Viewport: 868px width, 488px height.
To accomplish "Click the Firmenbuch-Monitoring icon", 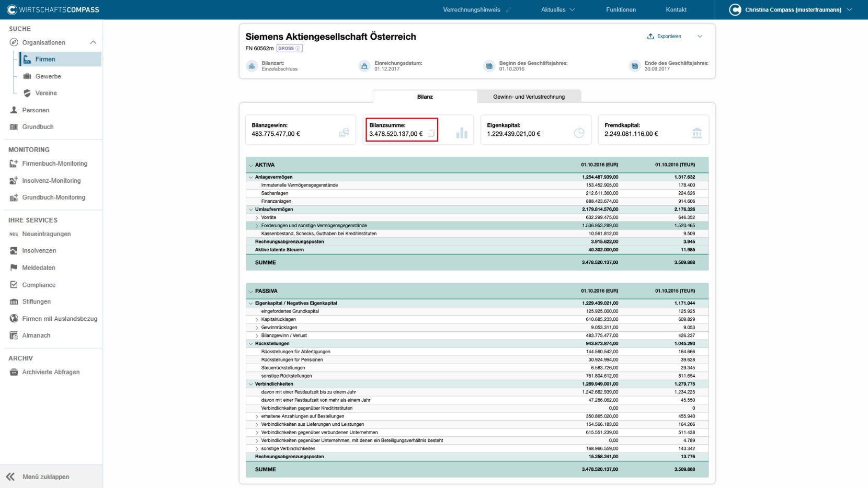I will [14, 164].
